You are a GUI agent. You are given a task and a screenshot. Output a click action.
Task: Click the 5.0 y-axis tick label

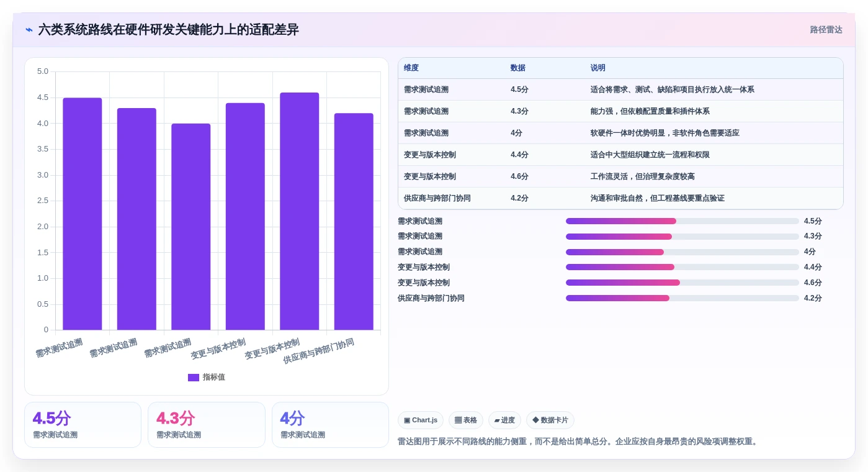pos(42,71)
